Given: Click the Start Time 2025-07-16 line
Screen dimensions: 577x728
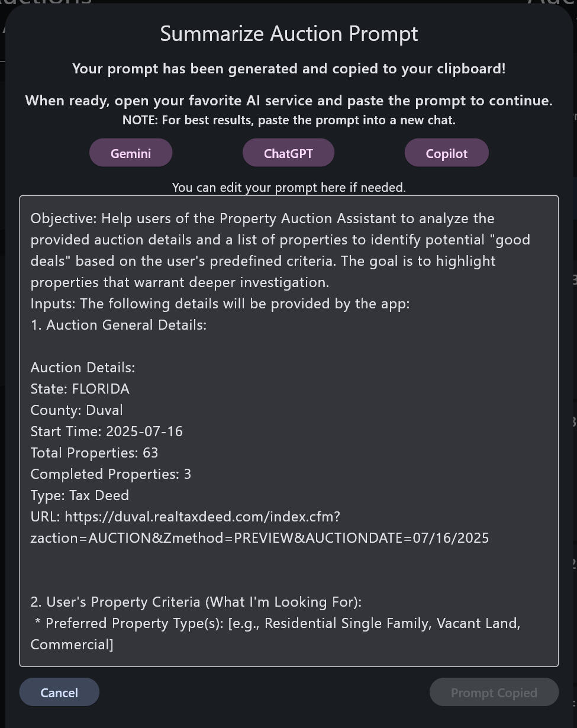Looking at the screenshot, I should [x=107, y=431].
